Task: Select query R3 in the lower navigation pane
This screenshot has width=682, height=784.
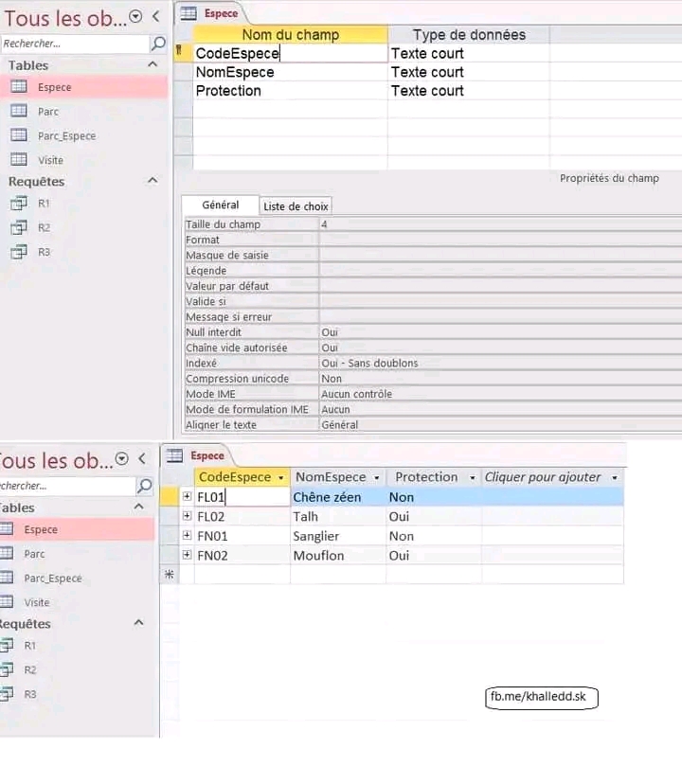Action: [30, 694]
